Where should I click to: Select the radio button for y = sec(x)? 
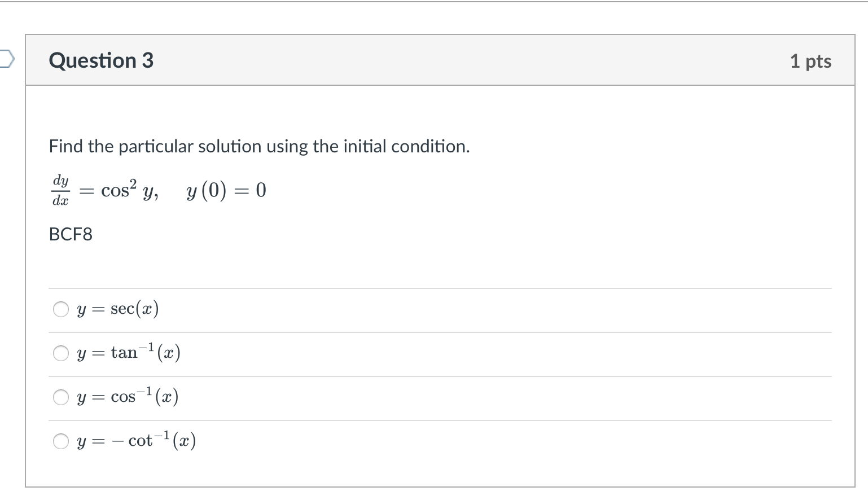[x=61, y=309]
